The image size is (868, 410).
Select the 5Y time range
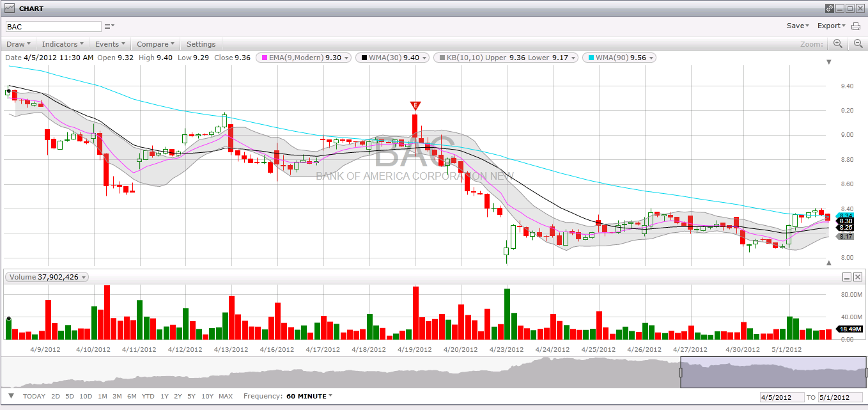point(191,397)
